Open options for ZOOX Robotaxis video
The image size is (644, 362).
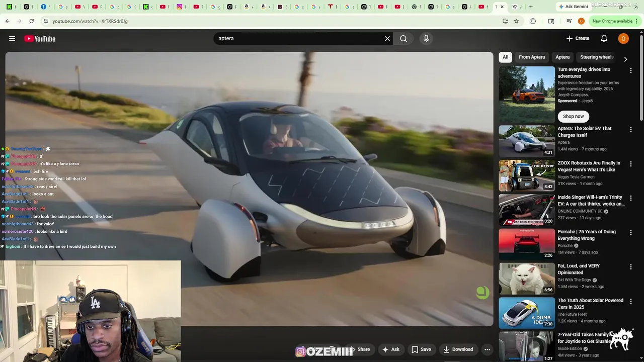point(631,164)
